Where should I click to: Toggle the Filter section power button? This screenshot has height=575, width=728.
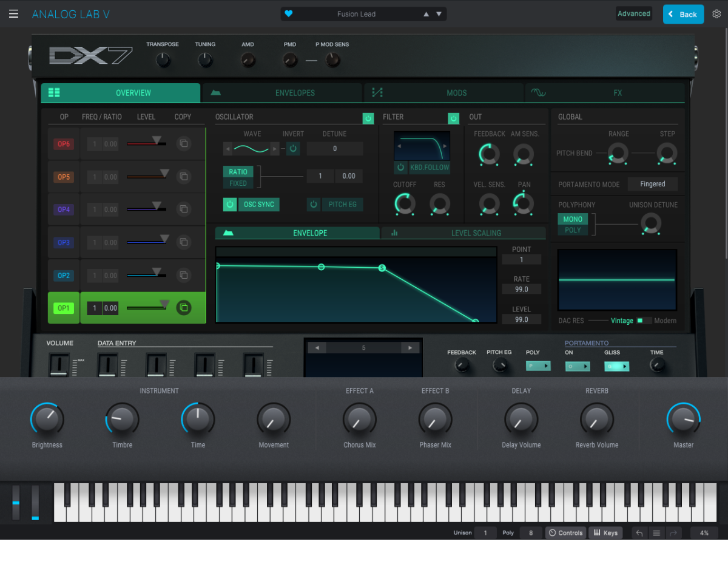(x=453, y=118)
